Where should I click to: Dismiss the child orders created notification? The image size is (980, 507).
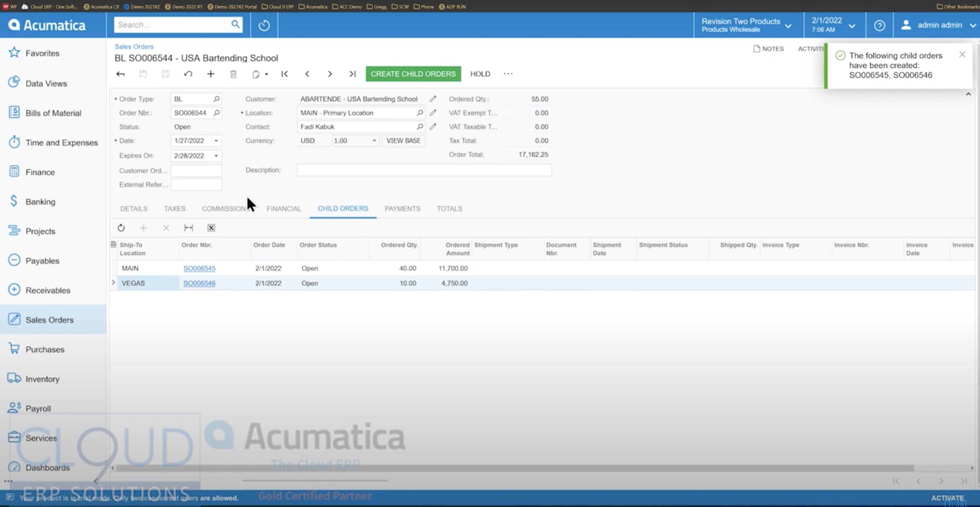pos(962,54)
